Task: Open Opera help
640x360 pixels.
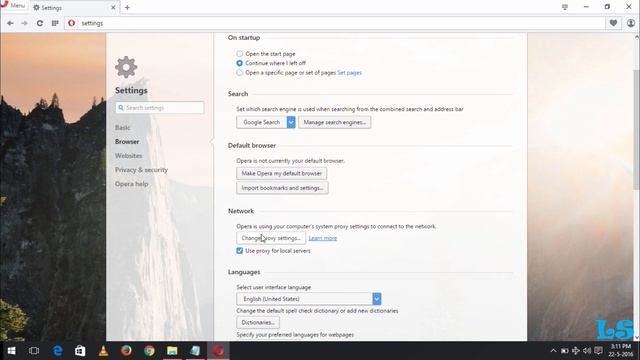Action: tap(131, 184)
